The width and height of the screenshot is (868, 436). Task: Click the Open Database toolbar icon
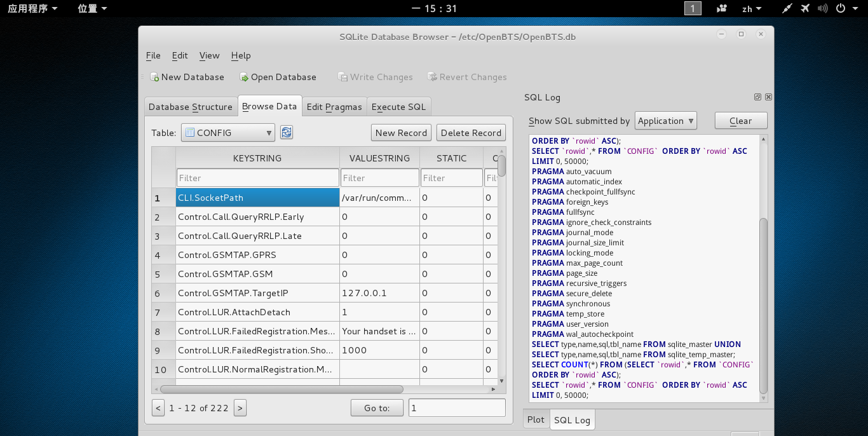(244, 77)
